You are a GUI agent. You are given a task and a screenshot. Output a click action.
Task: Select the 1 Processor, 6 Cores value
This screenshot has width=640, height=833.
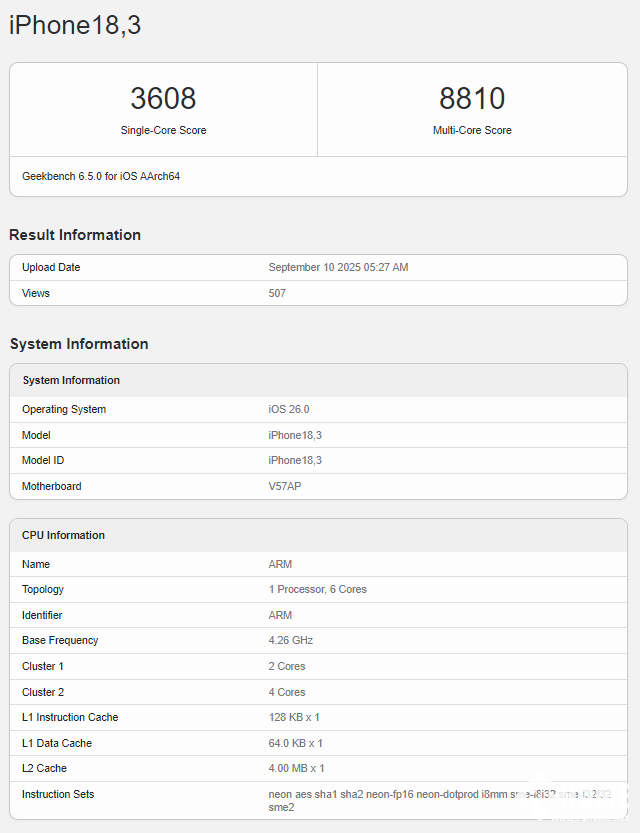(x=318, y=590)
